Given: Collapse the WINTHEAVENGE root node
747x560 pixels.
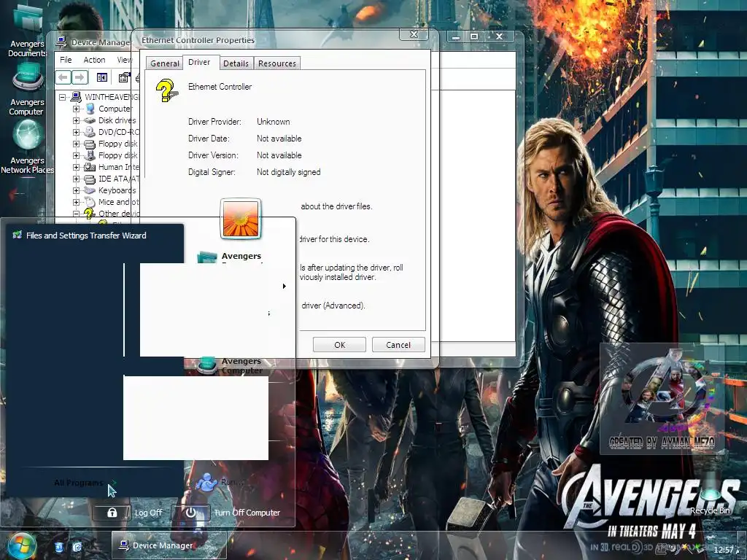Looking at the screenshot, I should pyautogui.click(x=62, y=97).
